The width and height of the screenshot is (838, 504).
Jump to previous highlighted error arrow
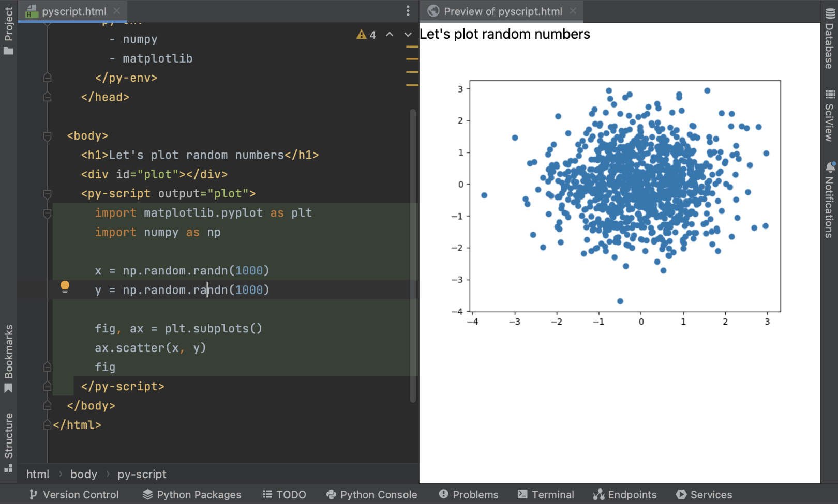coord(390,35)
